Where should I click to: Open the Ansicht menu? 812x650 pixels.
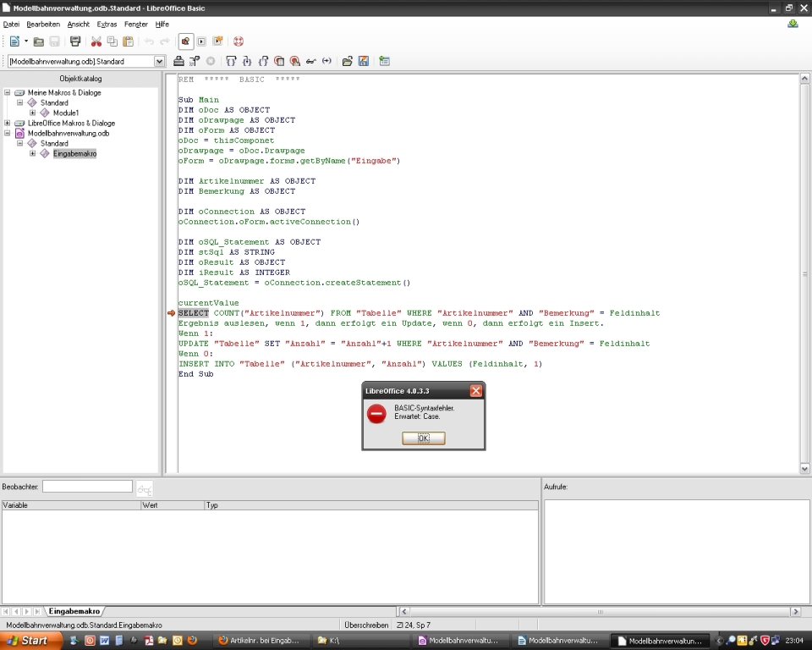[78, 25]
